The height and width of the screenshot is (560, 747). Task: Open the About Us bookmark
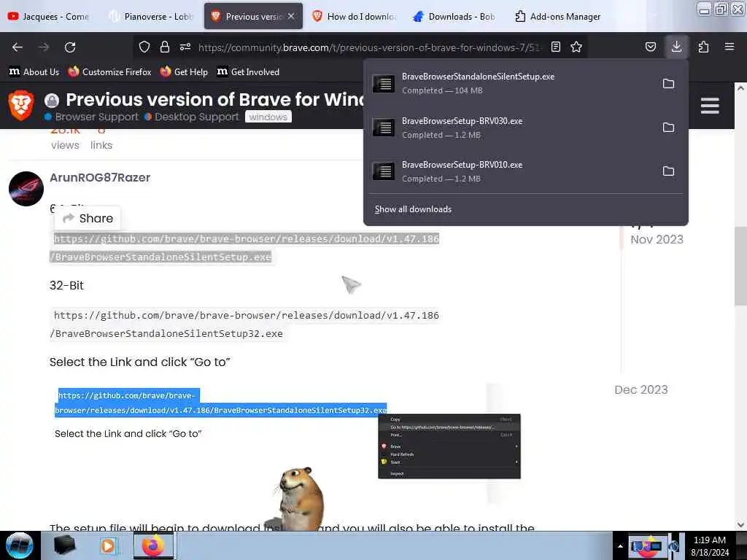[34, 72]
